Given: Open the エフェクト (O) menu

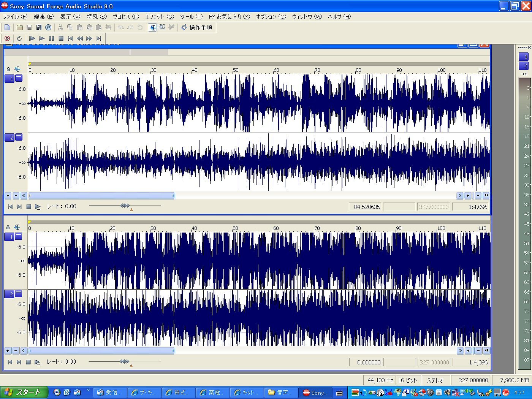Looking at the screenshot, I should 160,17.
